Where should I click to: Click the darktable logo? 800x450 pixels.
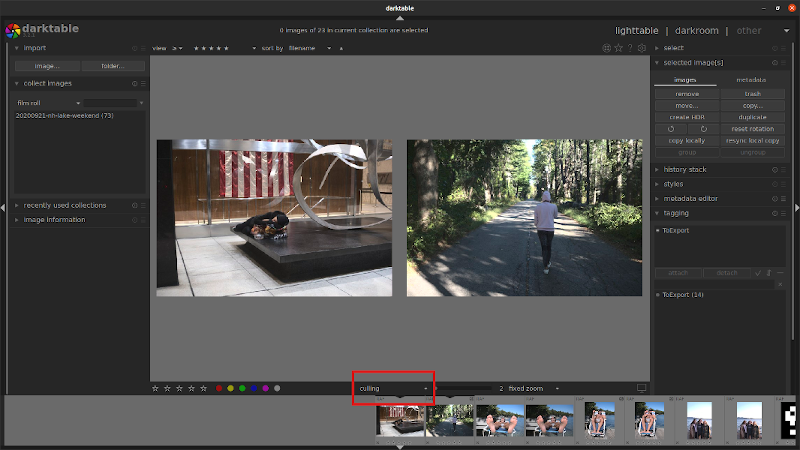[13, 31]
